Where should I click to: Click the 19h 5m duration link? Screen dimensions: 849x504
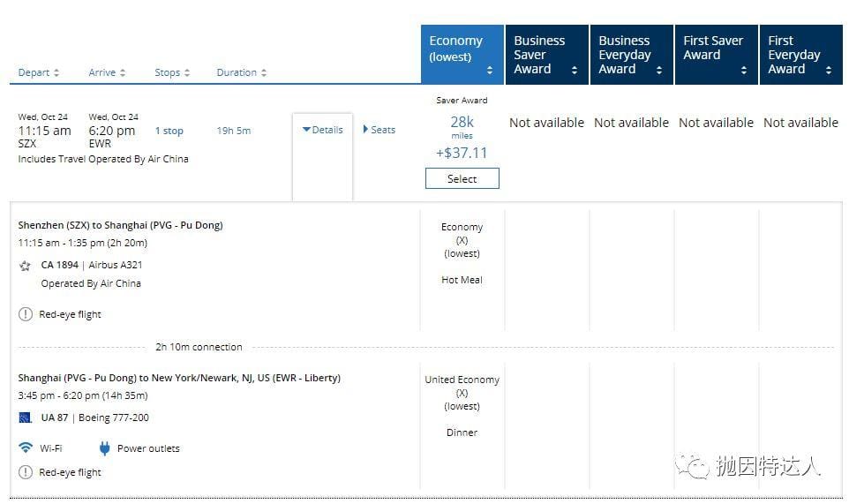pyautogui.click(x=234, y=131)
